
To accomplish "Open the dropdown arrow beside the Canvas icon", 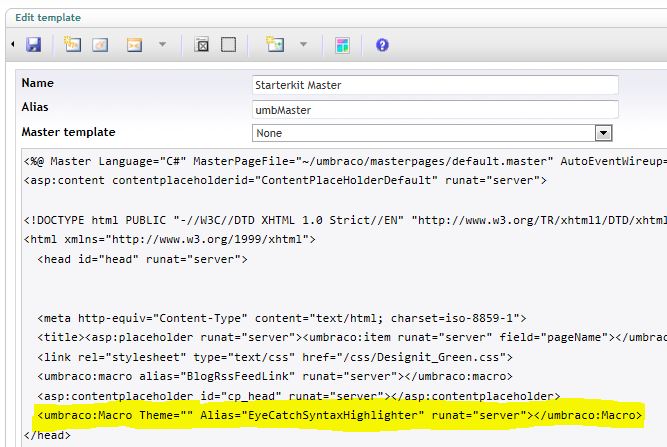I will coord(303,44).
